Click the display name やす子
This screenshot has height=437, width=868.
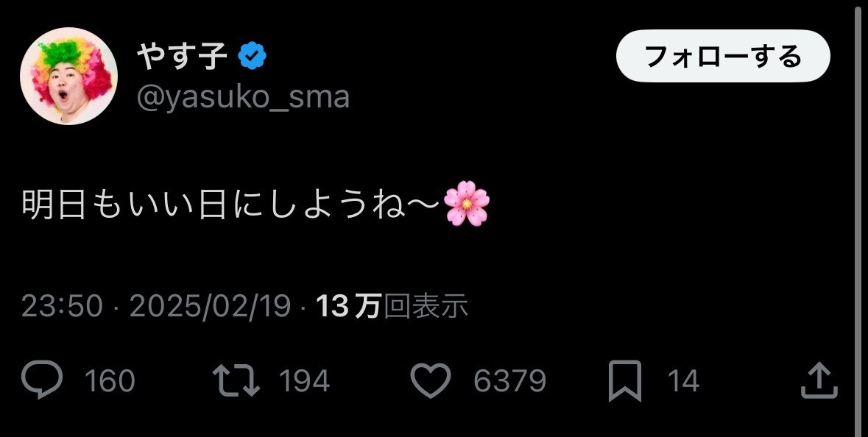coord(183,56)
